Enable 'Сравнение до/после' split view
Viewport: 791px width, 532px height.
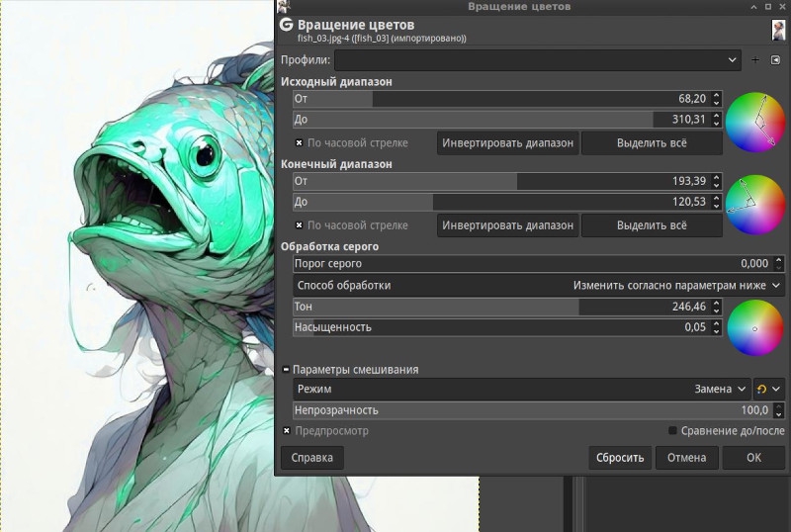click(x=672, y=431)
